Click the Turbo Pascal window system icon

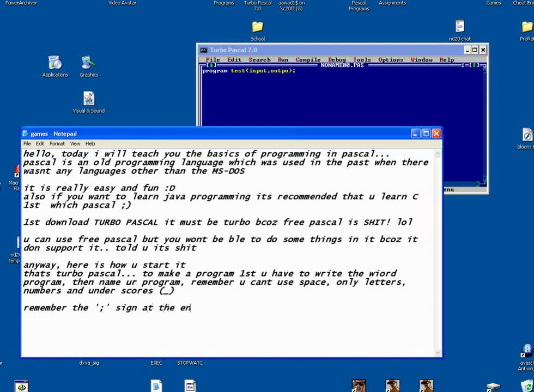203,50
